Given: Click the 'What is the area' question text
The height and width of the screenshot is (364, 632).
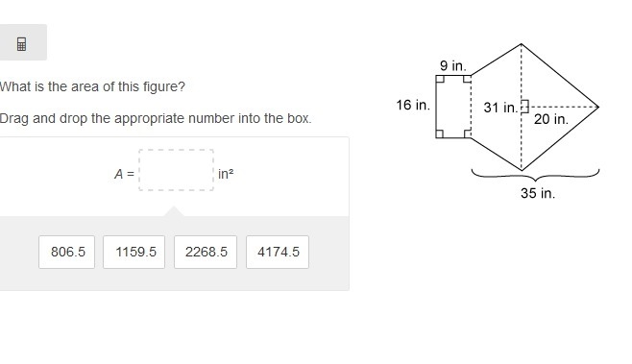Looking at the screenshot, I should pos(92,86).
